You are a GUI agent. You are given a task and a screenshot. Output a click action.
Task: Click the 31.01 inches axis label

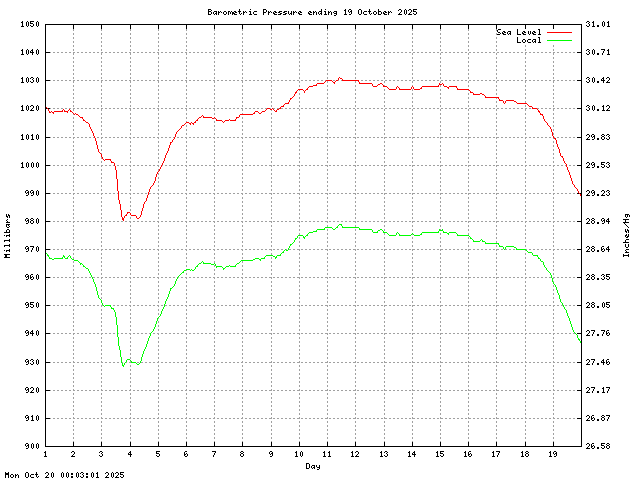(x=597, y=24)
